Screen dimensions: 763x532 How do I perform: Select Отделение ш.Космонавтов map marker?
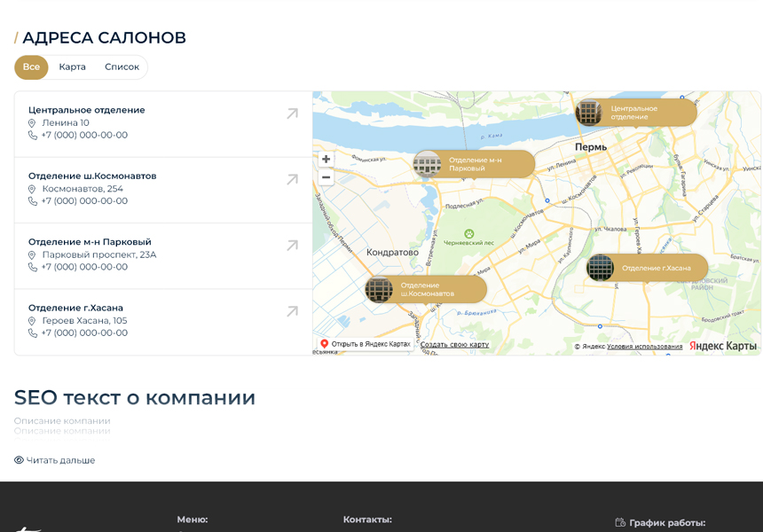click(426, 289)
